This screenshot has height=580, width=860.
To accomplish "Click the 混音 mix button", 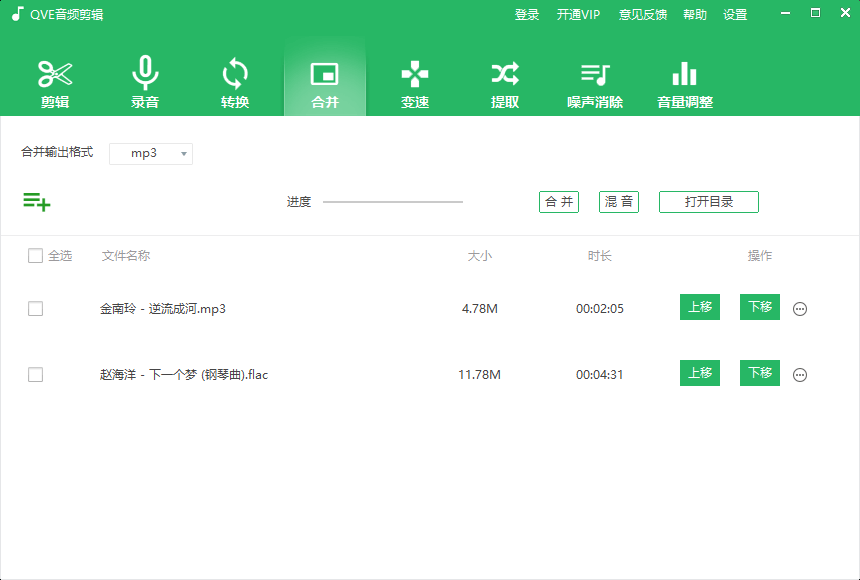I will (618, 201).
